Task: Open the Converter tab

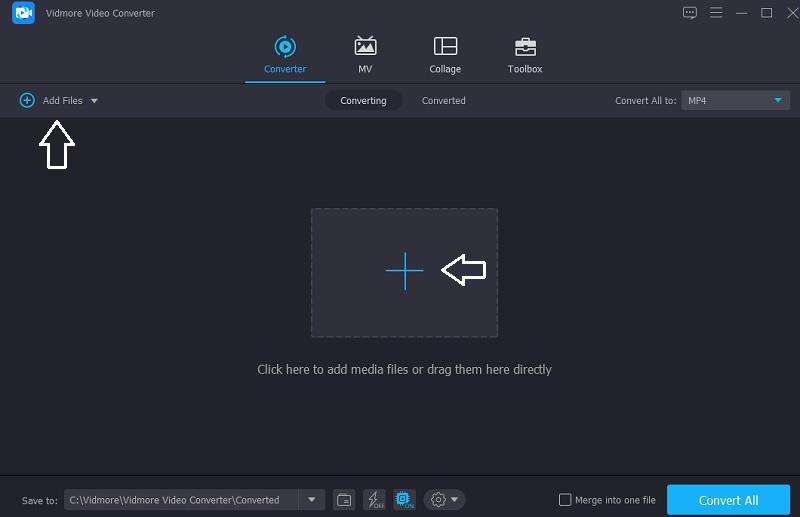Action: [x=285, y=55]
